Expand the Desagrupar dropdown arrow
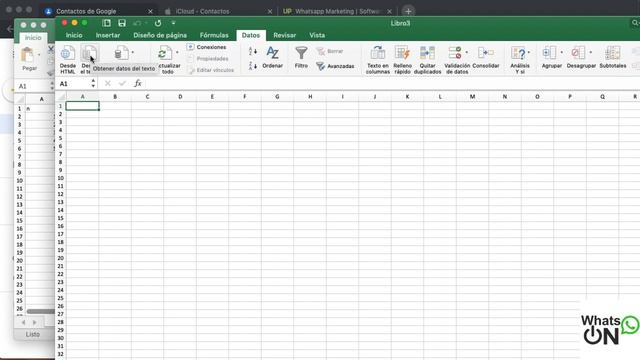Viewport: 640px width, 360px height. tap(591, 52)
